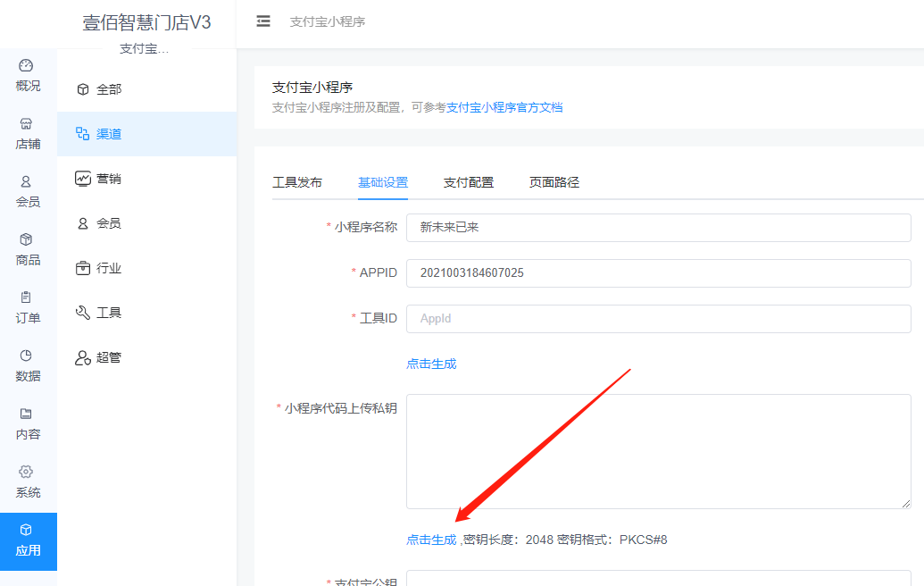924x586 pixels.
Task: Open the 支付宝小程序官方文档 link
Action: [x=504, y=107]
